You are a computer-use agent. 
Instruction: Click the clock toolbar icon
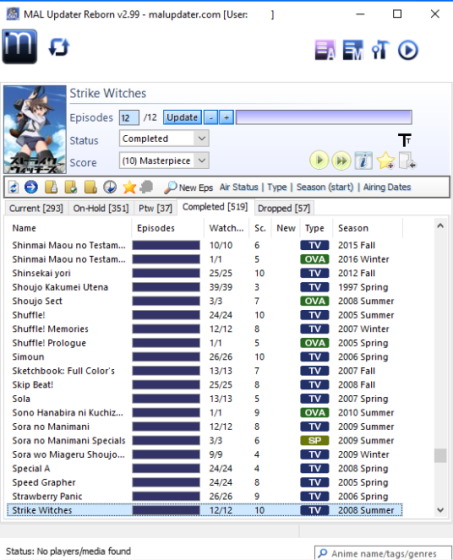coord(110,187)
